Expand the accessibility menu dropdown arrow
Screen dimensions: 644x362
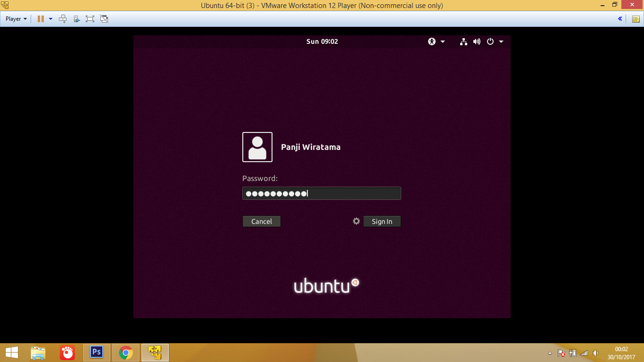(x=443, y=41)
